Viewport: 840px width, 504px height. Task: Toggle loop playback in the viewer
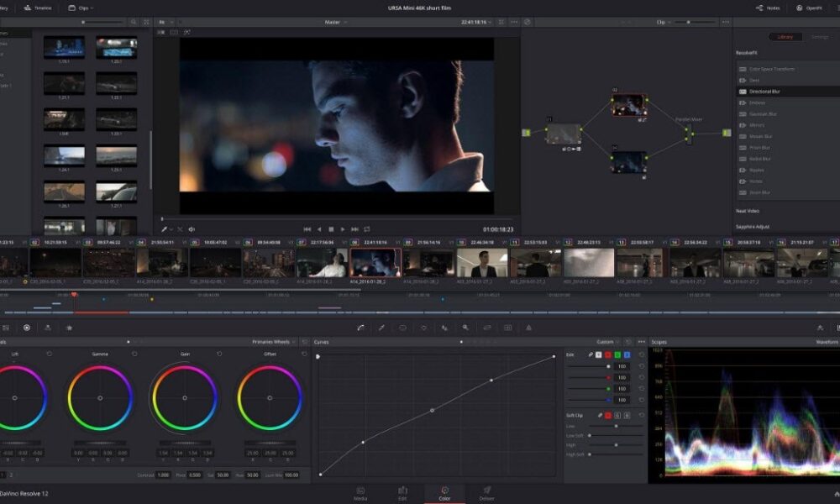[367, 228]
